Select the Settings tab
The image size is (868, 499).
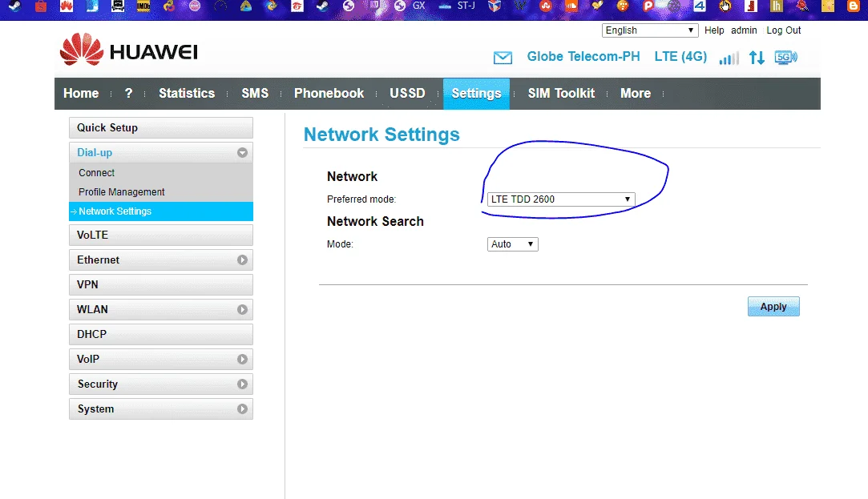(x=476, y=94)
